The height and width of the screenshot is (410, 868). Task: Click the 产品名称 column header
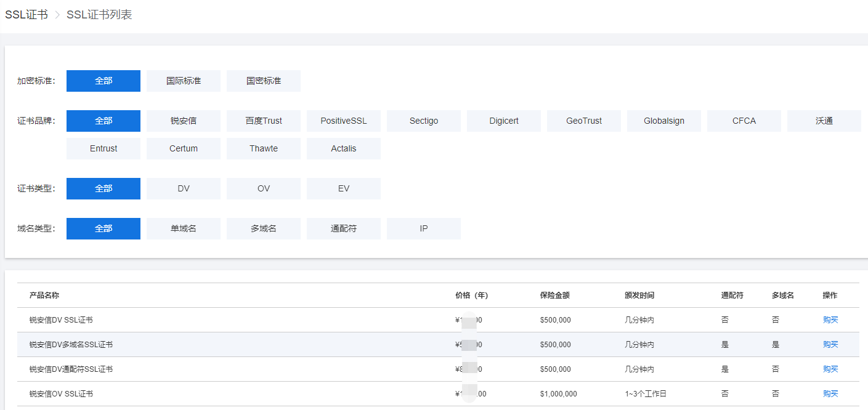pos(44,295)
